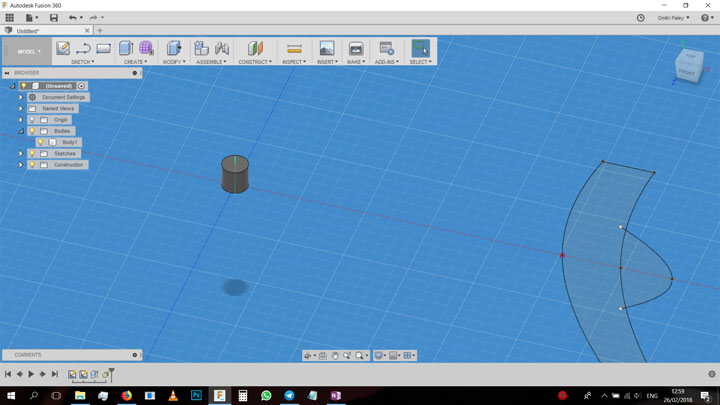720x405 pixels.
Task: Expand the Named Views node
Action: 21,108
